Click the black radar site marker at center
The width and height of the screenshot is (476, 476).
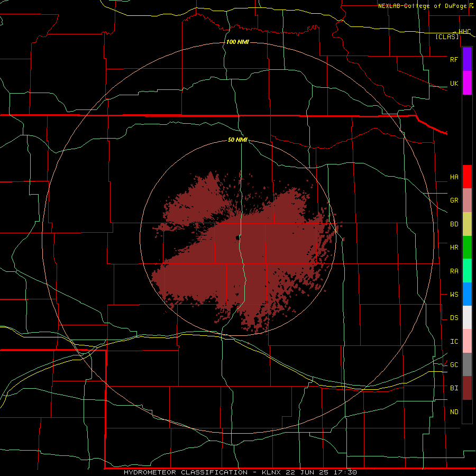click(x=237, y=239)
